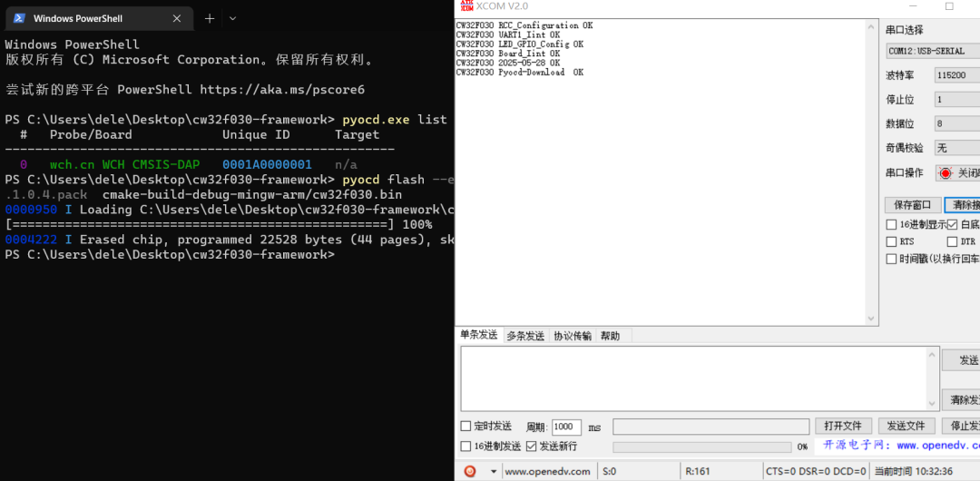Enable the DTR checkbox

coord(952,241)
